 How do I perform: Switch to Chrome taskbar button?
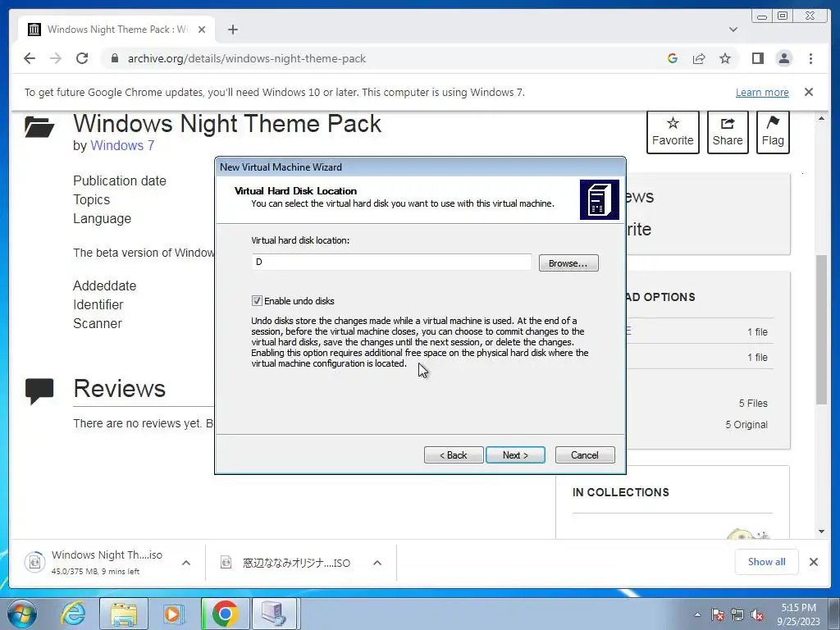coord(226,614)
